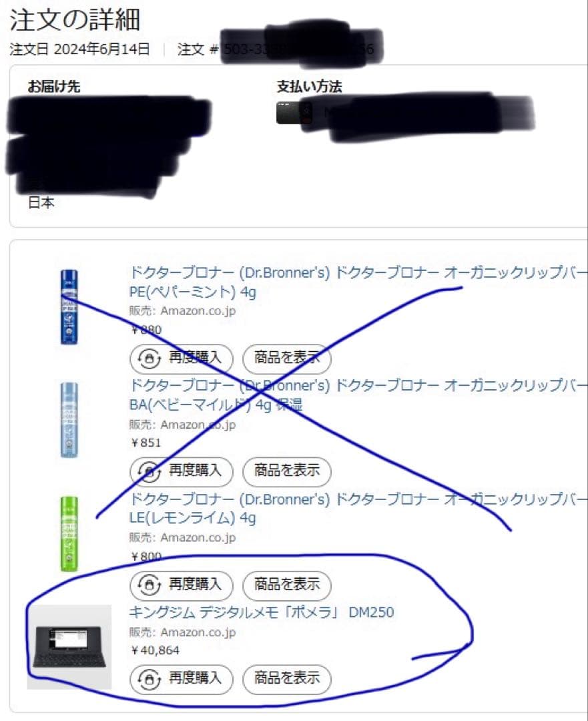Screen dimensions: 588x721
Task: Click 商品を表示 for the Lemon Lime lip balm
Action: point(286,585)
